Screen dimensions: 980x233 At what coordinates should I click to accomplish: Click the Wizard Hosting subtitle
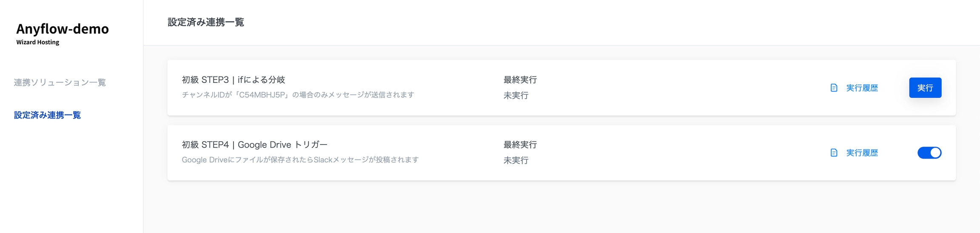[x=38, y=42]
